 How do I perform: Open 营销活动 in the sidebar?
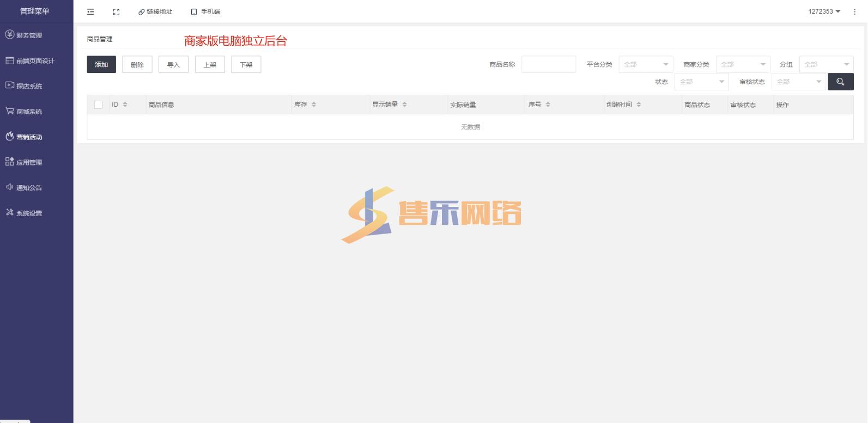click(x=37, y=137)
